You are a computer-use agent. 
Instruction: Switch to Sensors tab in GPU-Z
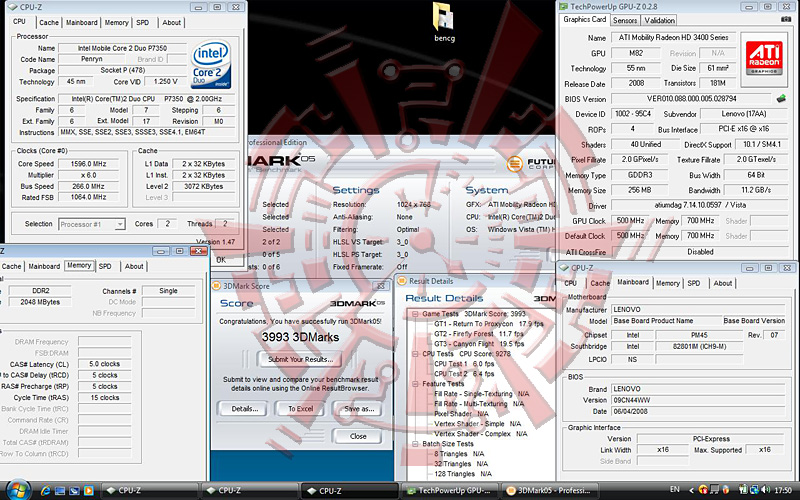[x=624, y=20]
